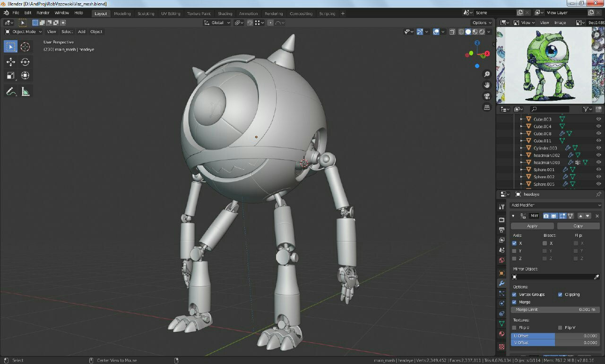Hide Cube.003 in the outliner
The height and width of the screenshot is (364, 605).
click(x=598, y=119)
